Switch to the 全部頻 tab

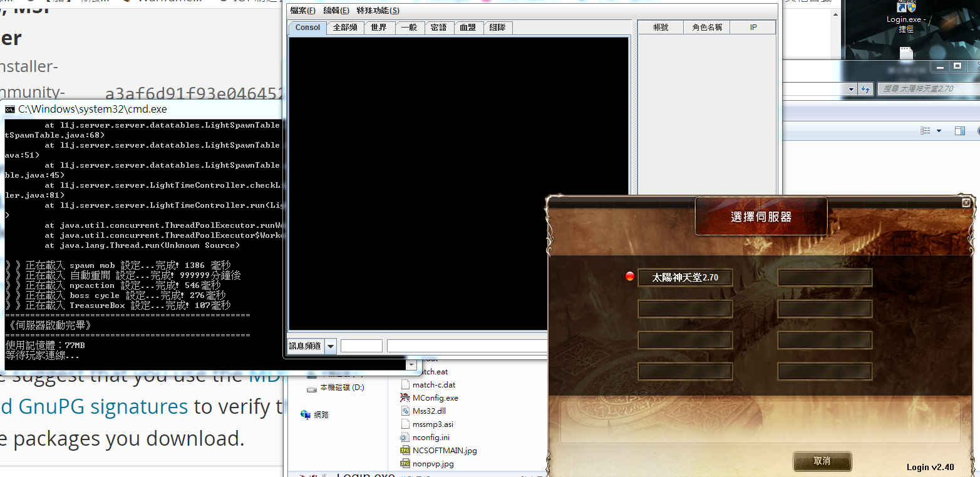tap(345, 28)
